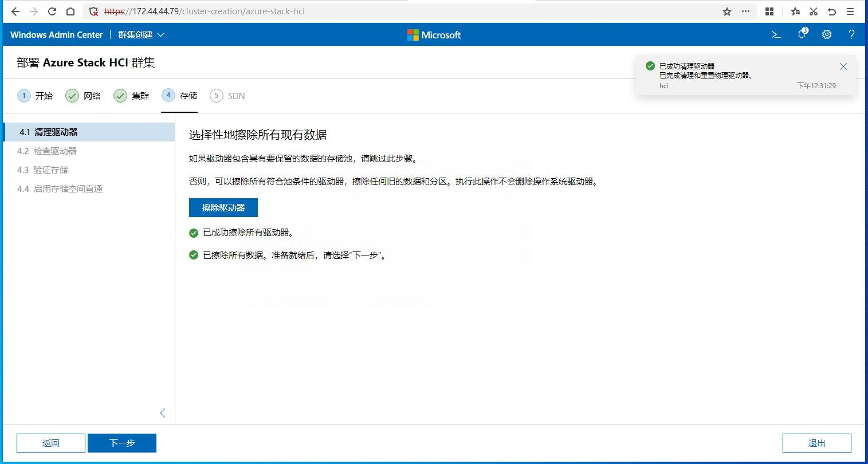Click the 退出 button

(817, 443)
